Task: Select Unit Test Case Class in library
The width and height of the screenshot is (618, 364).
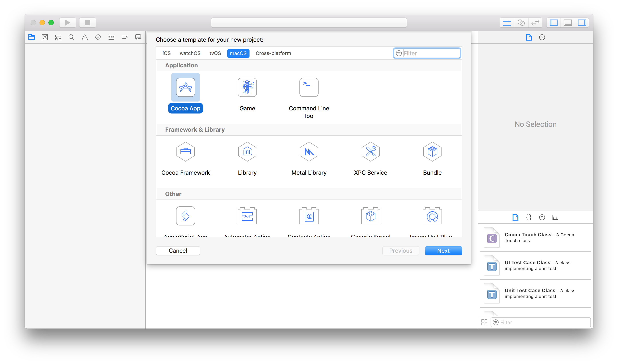Action: point(535,294)
